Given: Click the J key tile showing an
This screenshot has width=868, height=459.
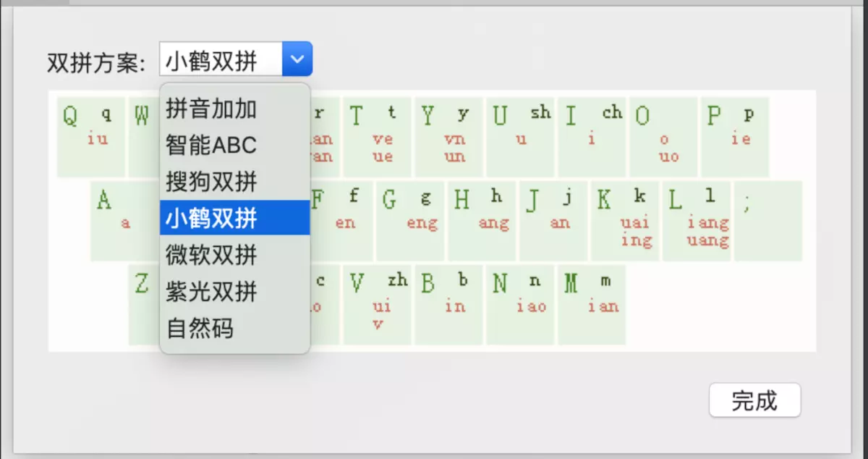Looking at the screenshot, I should (x=554, y=221).
